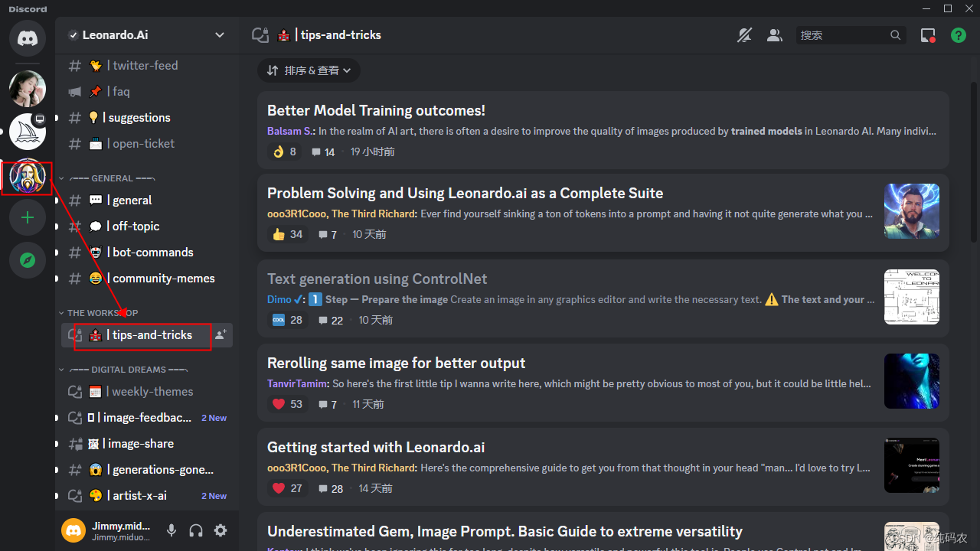Open the suggestions channel
This screenshot has width=980, height=551.
(147, 117)
